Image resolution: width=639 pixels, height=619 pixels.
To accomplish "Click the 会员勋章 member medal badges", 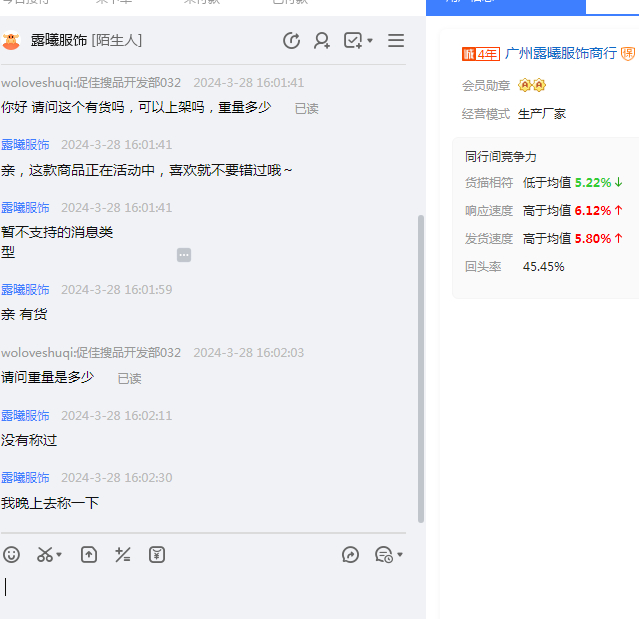I will coord(532,85).
